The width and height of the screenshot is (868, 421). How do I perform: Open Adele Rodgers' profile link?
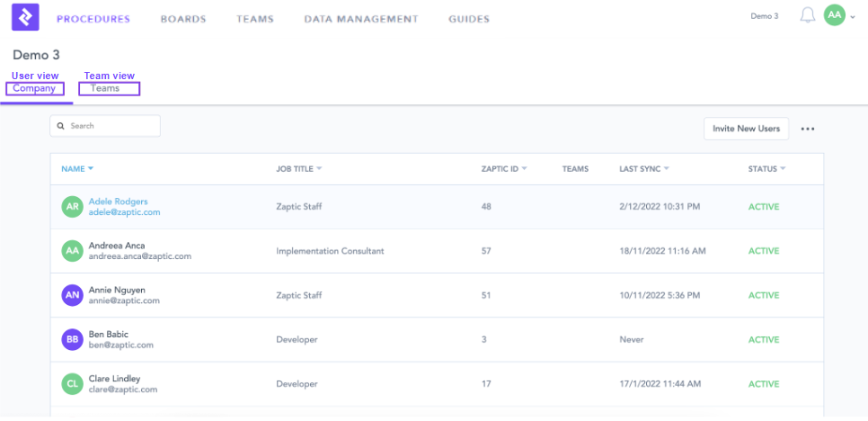pyautogui.click(x=118, y=202)
